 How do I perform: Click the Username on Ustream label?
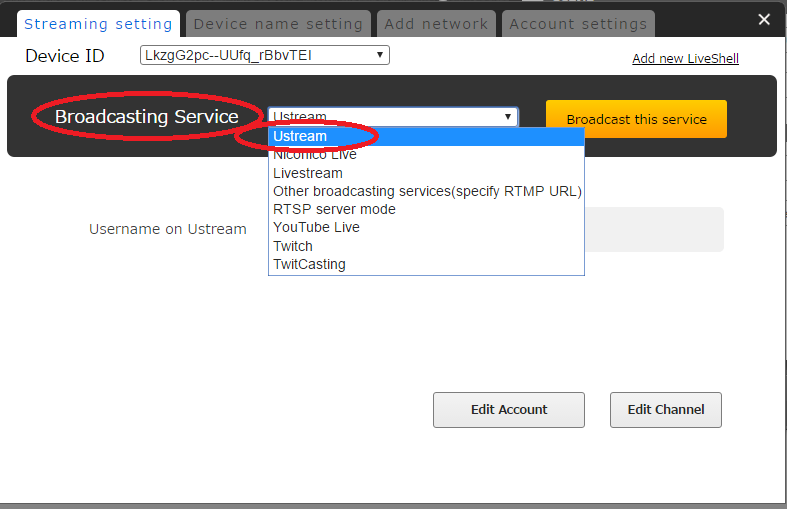tap(168, 229)
